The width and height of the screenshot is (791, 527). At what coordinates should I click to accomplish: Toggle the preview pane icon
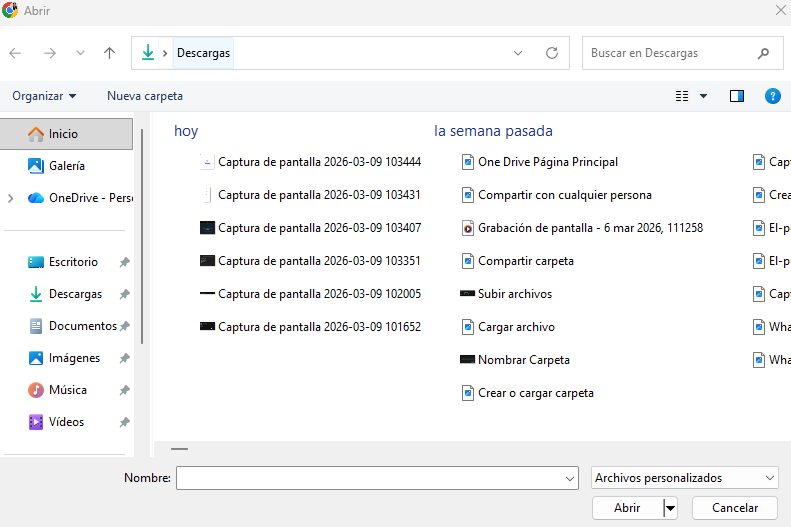(737, 96)
